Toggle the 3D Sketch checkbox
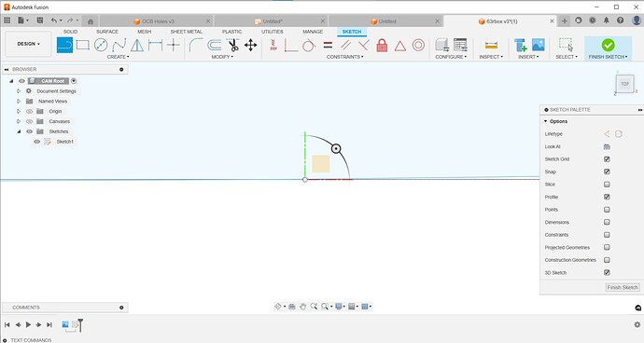Viewport: 644px width, 343px height. tap(607, 272)
